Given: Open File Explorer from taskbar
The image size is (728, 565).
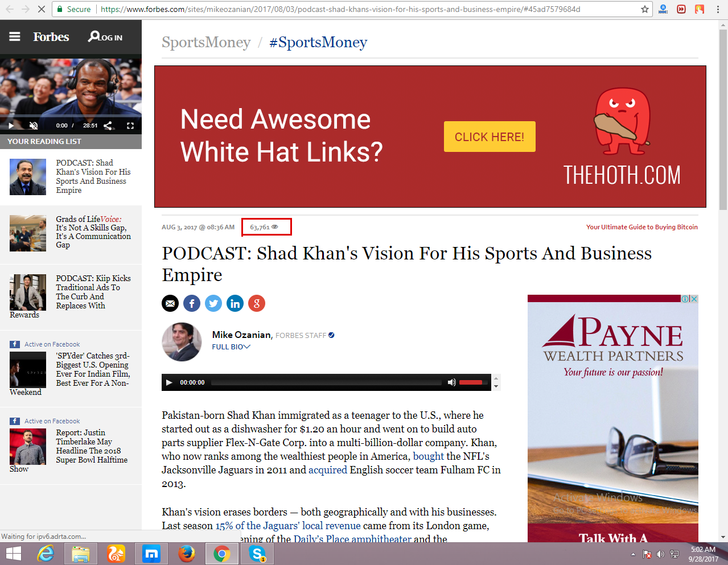Looking at the screenshot, I should point(80,554).
